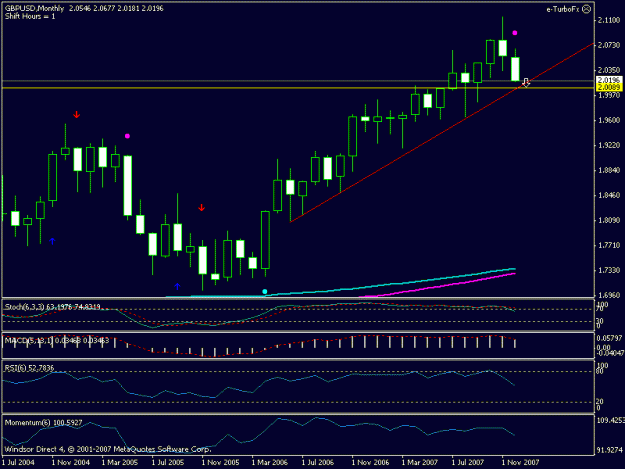
Task: Click the magenta dot near Mar 2005 candle
Action: click(127, 136)
